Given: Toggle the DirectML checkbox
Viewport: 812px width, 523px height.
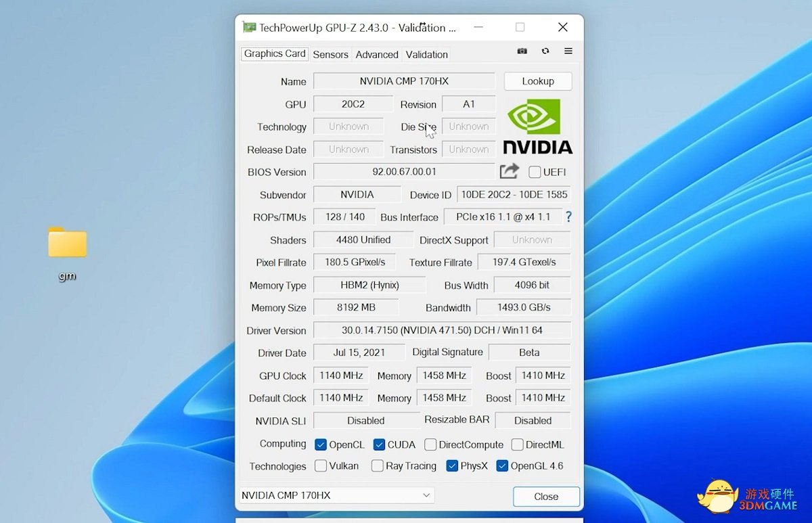Looking at the screenshot, I should click(517, 445).
